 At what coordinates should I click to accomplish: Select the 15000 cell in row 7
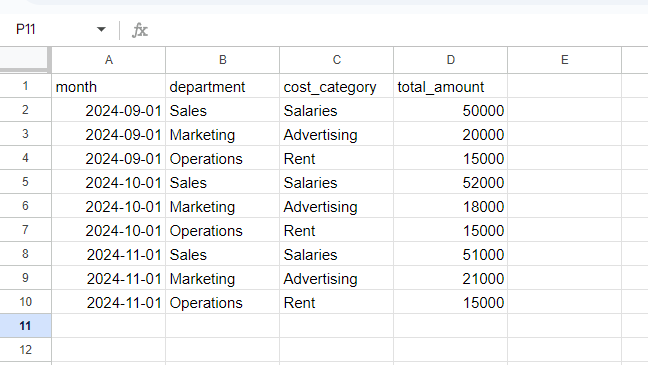(x=451, y=230)
